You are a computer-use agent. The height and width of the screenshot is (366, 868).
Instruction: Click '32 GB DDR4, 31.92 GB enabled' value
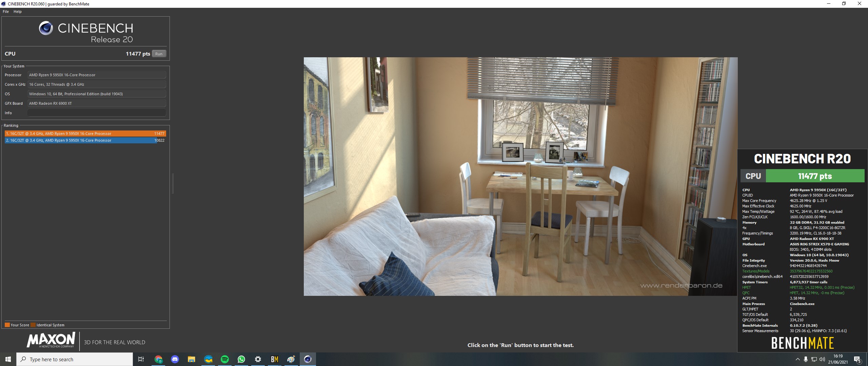pos(817,222)
